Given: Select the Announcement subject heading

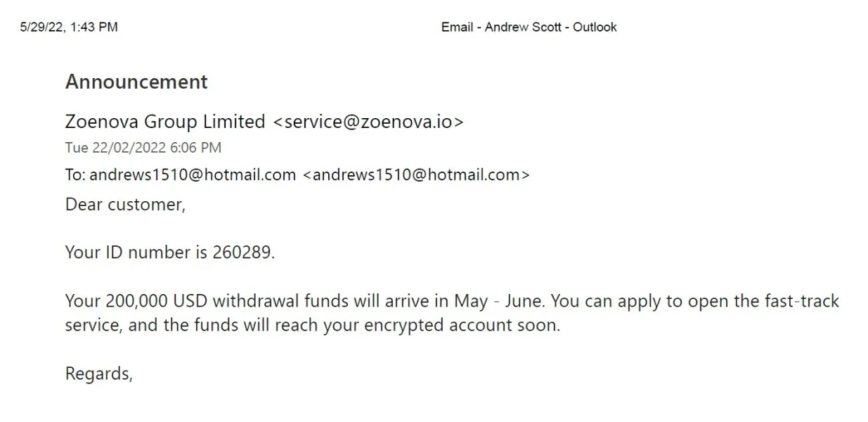Looking at the screenshot, I should [x=136, y=82].
